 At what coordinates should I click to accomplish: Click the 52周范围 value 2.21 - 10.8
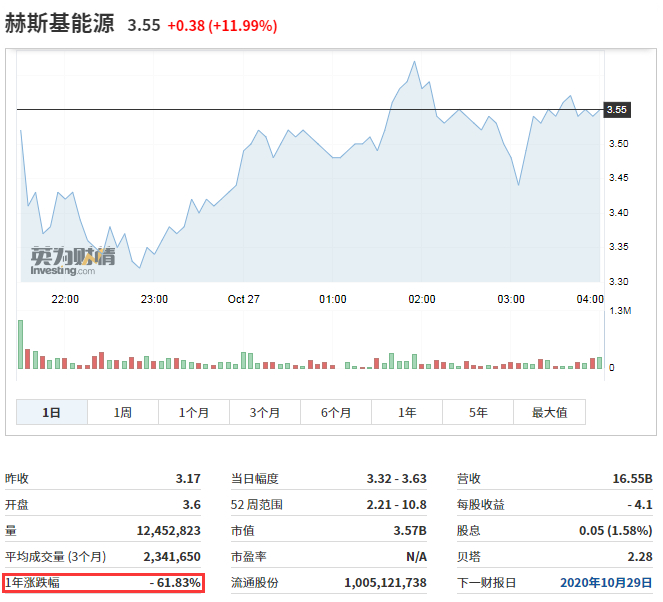click(396, 504)
